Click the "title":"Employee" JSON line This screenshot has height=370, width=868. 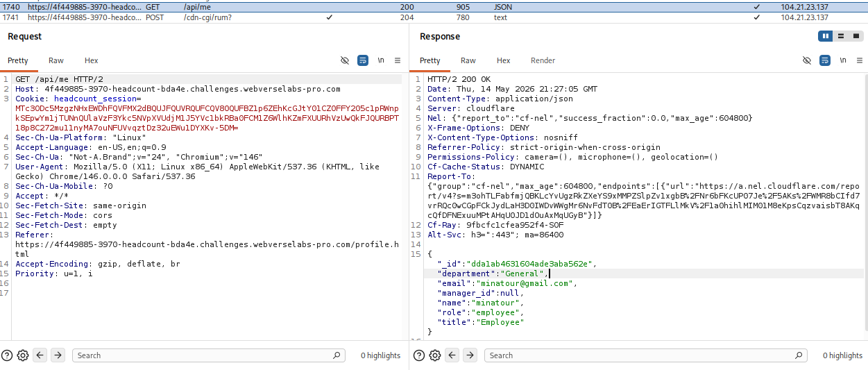pos(481,322)
